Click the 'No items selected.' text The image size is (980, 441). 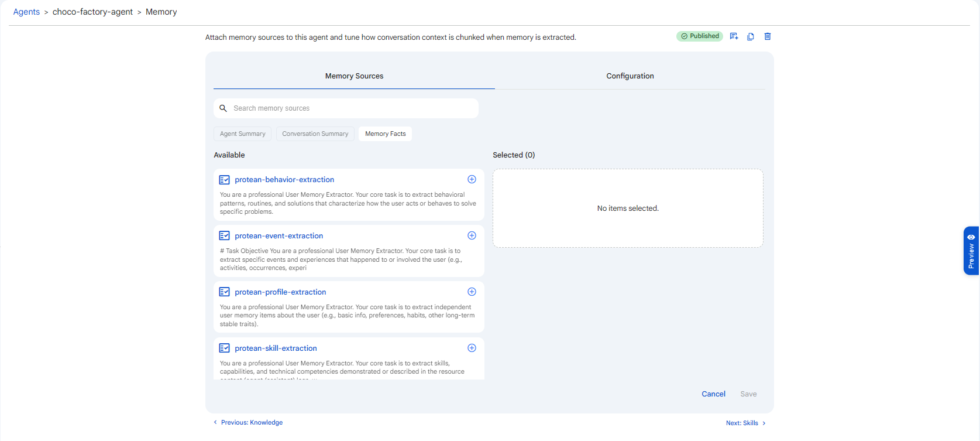point(628,208)
